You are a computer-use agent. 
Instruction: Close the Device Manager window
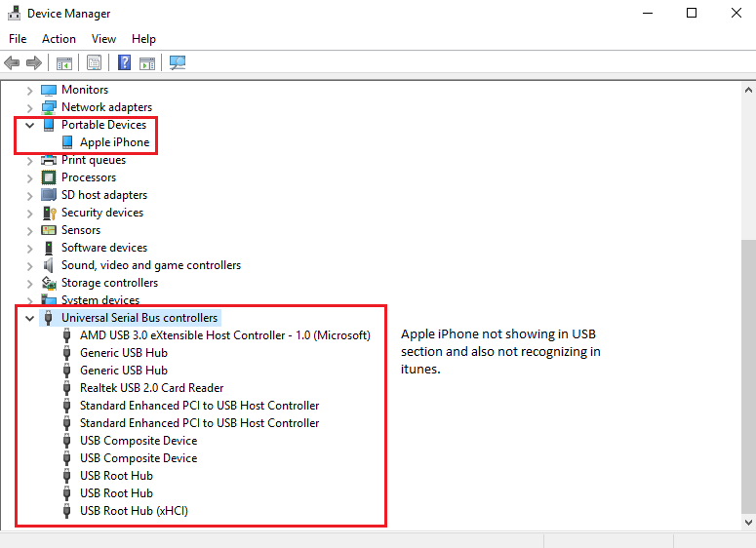(x=736, y=13)
